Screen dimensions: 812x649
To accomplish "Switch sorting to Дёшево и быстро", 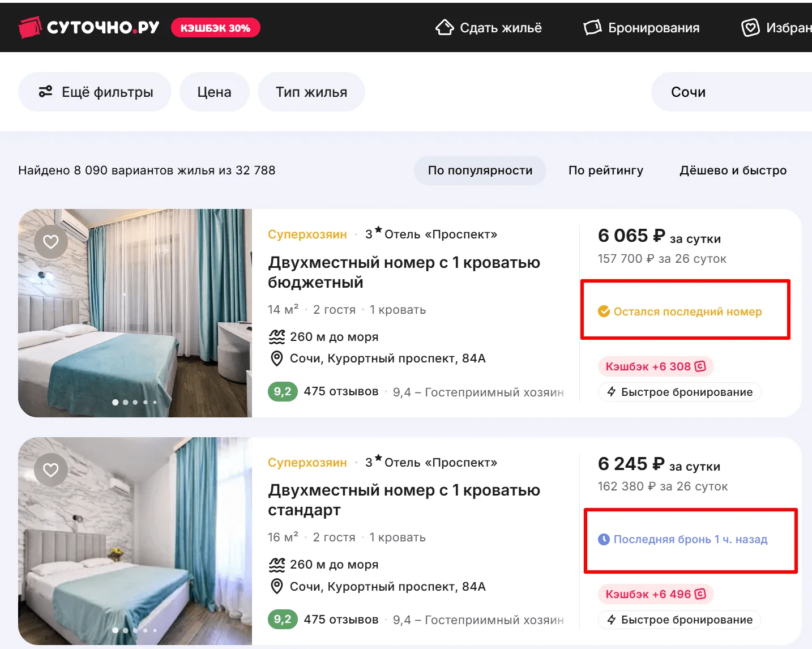I will [x=733, y=170].
